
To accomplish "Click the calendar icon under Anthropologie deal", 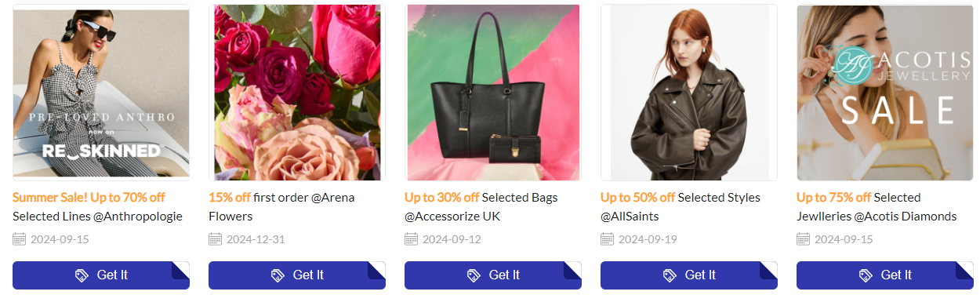I will tap(20, 239).
